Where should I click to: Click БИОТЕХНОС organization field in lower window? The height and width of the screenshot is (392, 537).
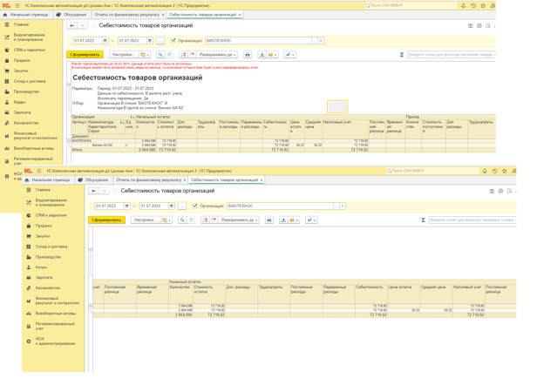pos(281,206)
